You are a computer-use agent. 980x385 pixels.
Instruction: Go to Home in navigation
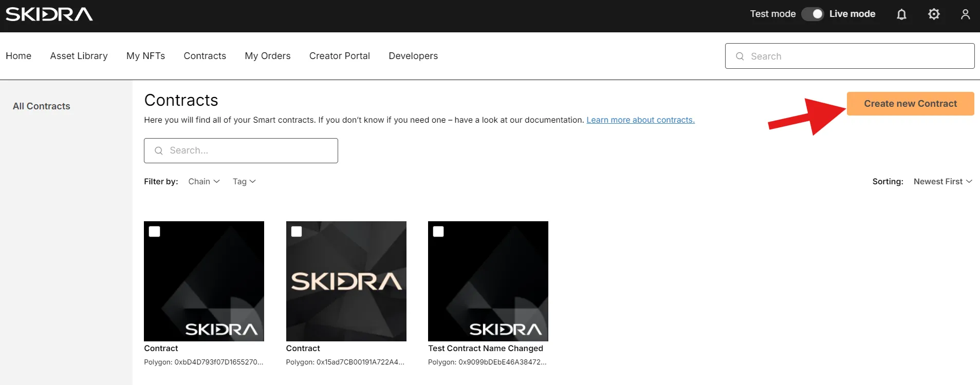19,56
